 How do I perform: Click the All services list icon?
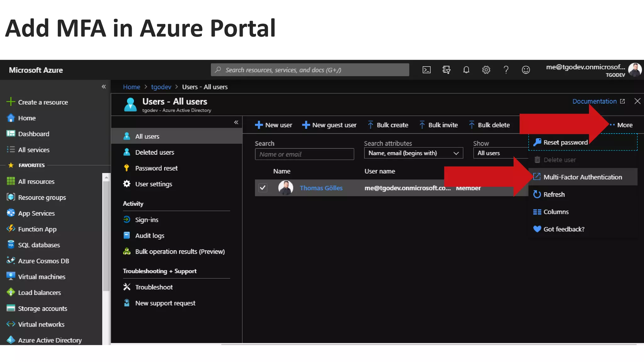pyautogui.click(x=11, y=150)
